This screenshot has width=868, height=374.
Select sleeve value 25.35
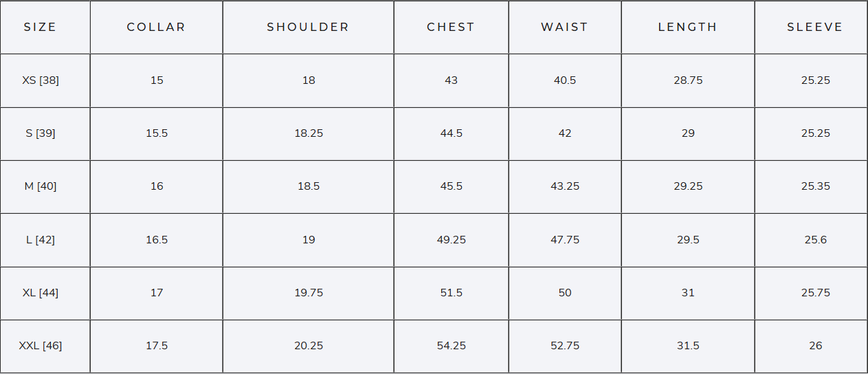(x=816, y=186)
